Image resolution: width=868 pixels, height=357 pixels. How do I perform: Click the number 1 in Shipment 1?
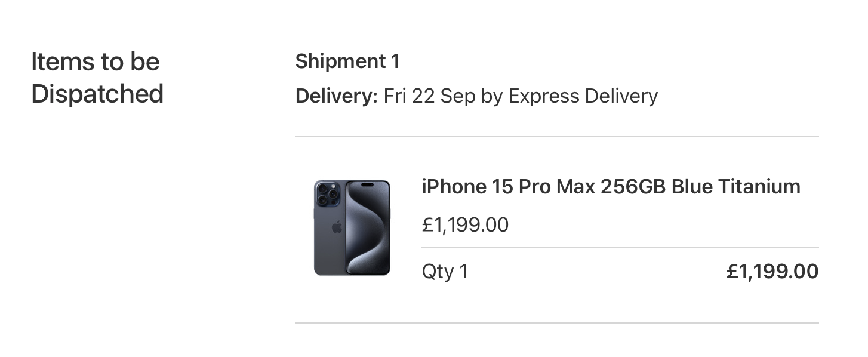[395, 61]
